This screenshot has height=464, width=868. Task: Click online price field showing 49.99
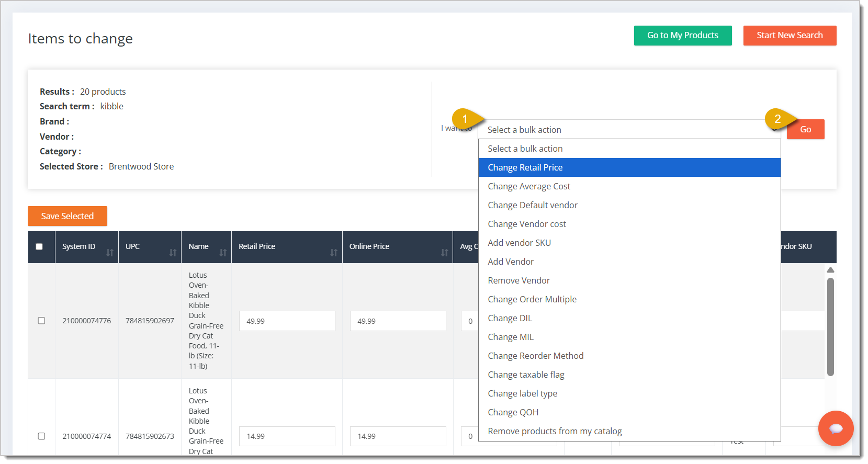398,321
